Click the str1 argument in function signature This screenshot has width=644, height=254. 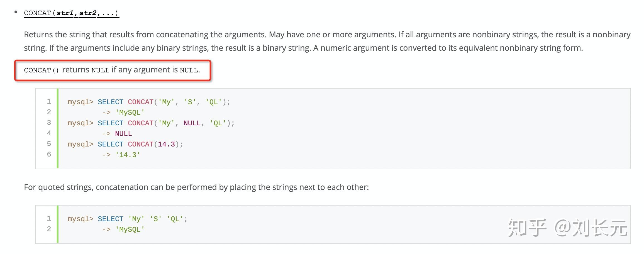point(65,13)
